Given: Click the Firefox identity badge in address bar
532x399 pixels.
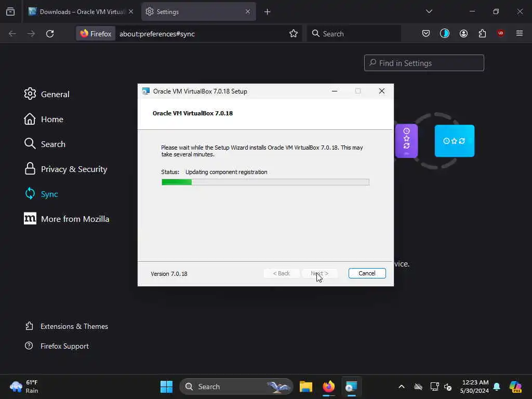Looking at the screenshot, I should [96, 34].
